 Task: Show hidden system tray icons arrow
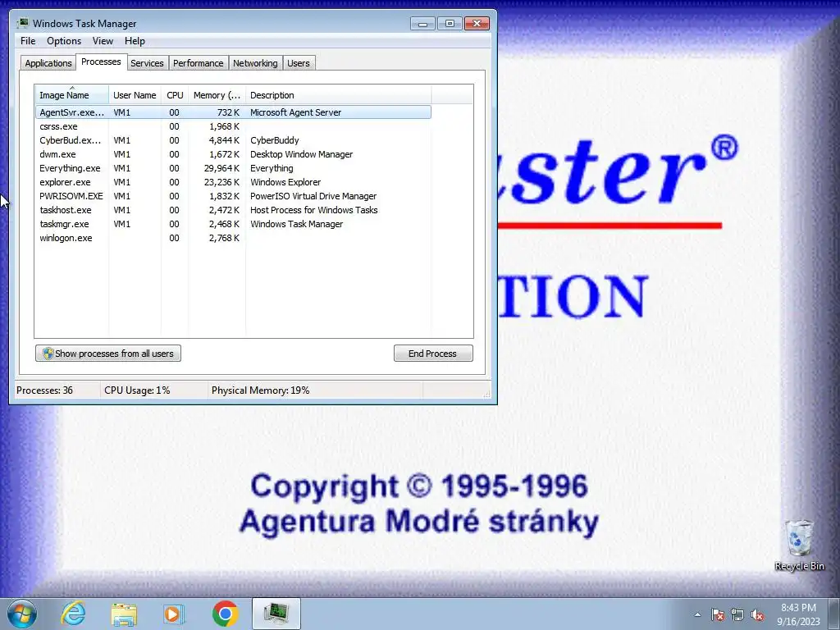click(x=697, y=614)
